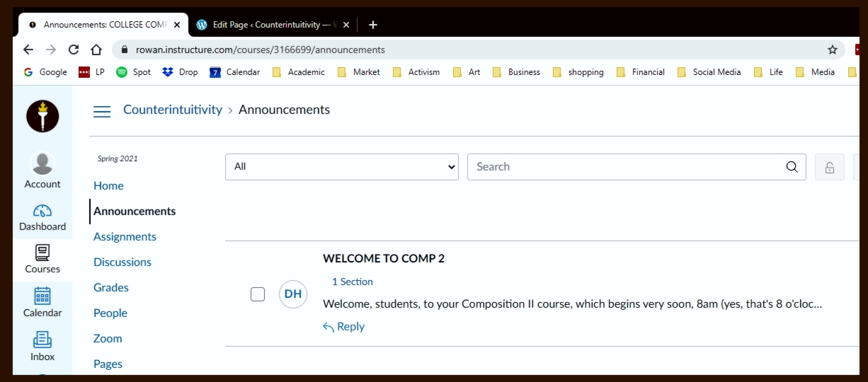Toggle the hamburger course menu icon
The image size is (868, 382).
tap(102, 111)
